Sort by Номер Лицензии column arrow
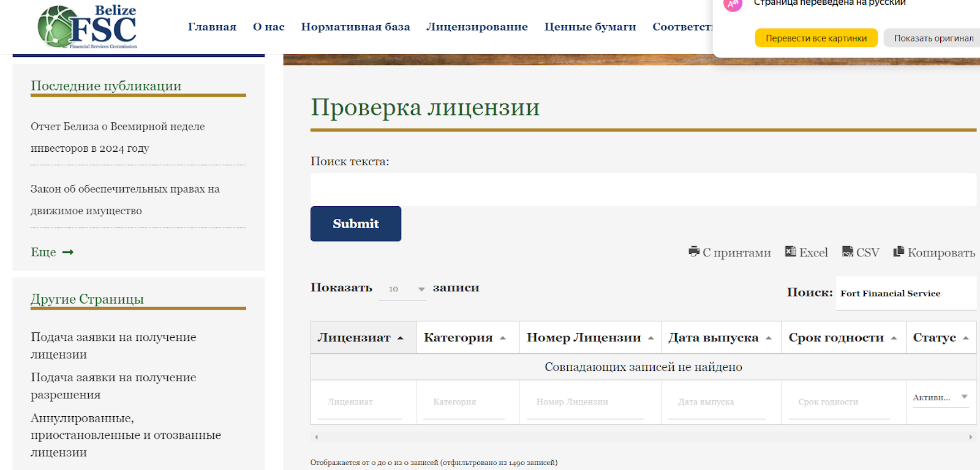 click(x=651, y=338)
